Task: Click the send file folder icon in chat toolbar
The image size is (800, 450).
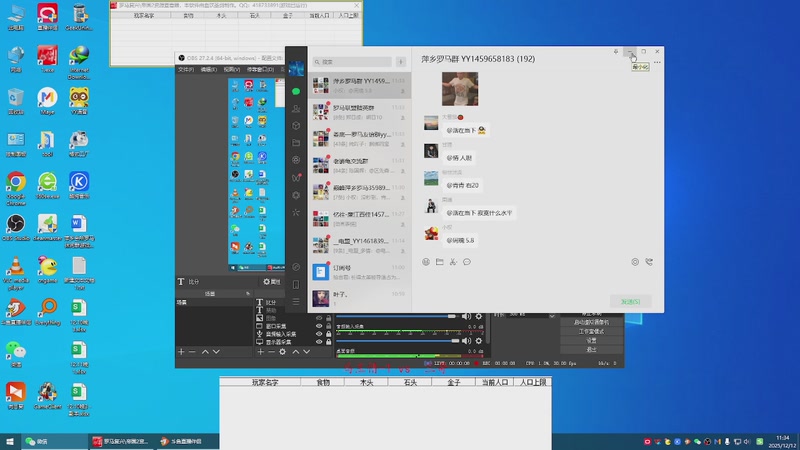Action: [440, 262]
